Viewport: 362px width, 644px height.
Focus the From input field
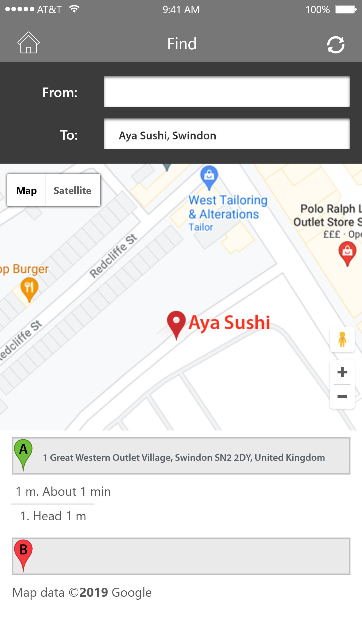226,92
